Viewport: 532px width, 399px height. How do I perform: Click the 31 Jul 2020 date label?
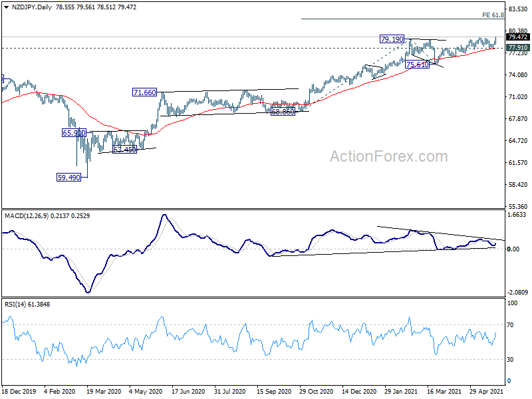coord(229,391)
